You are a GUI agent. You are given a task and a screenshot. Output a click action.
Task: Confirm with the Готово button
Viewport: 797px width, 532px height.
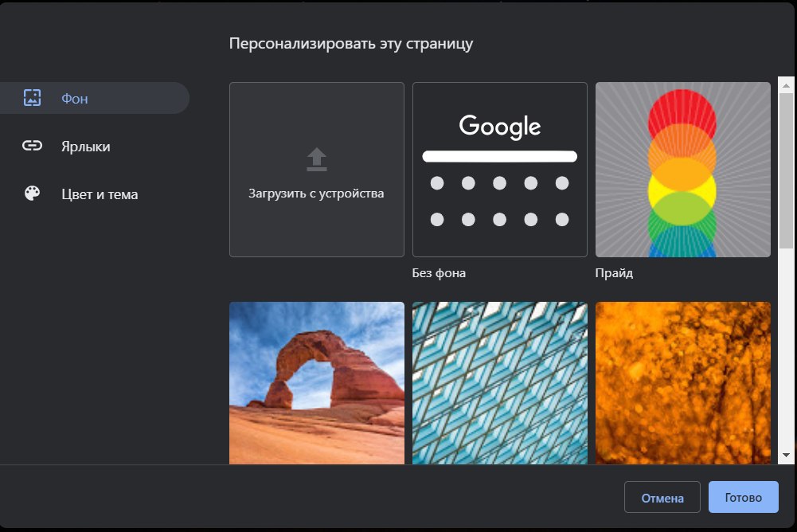(x=743, y=498)
